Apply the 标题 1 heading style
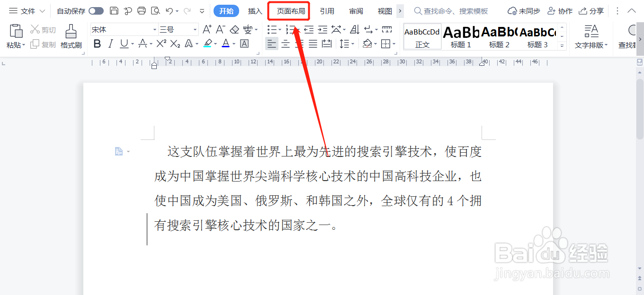This screenshot has height=295, width=644. pos(461,37)
